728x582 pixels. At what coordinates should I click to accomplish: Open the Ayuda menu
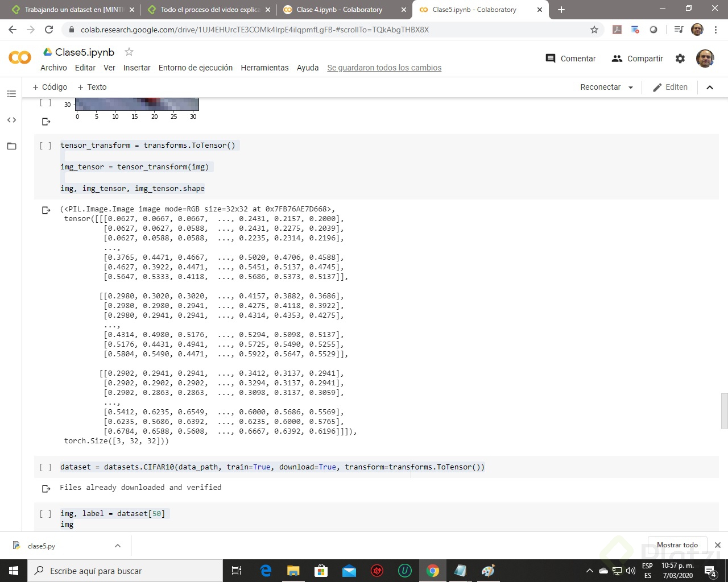[308, 68]
